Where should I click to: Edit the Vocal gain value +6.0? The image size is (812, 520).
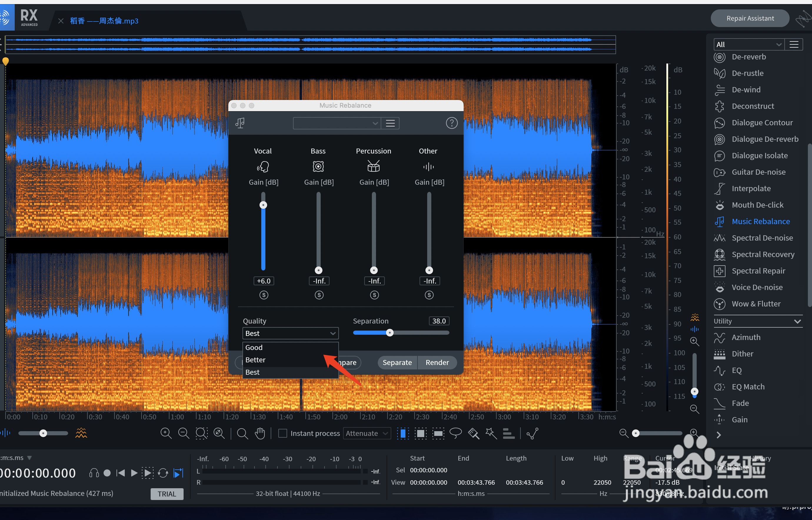(x=264, y=281)
